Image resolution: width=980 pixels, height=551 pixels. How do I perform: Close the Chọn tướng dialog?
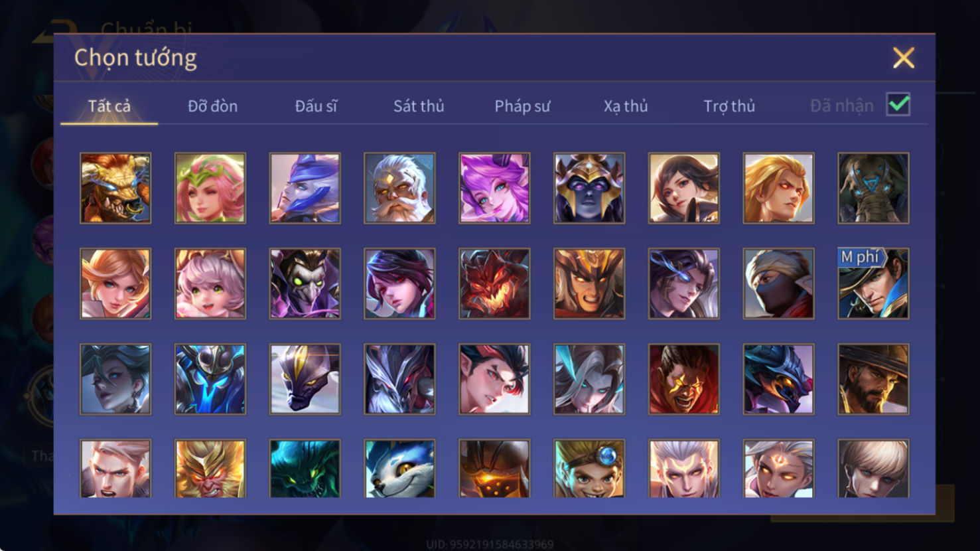pos(904,58)
